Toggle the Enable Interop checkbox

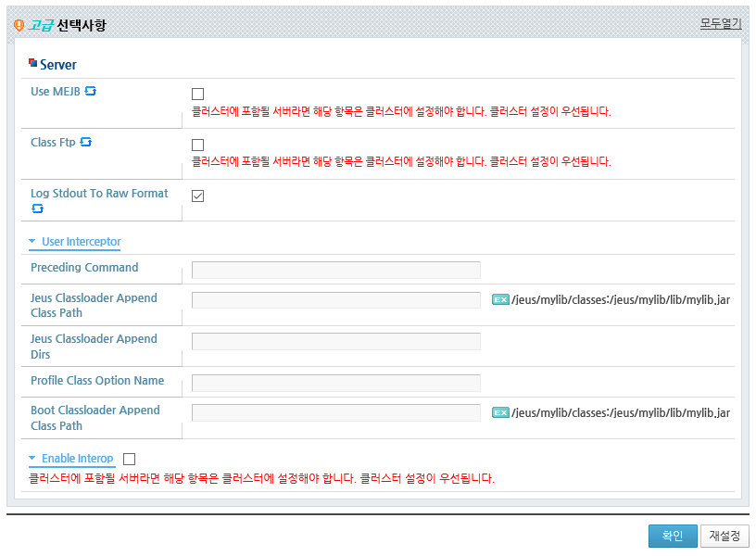tap(129, 459)
